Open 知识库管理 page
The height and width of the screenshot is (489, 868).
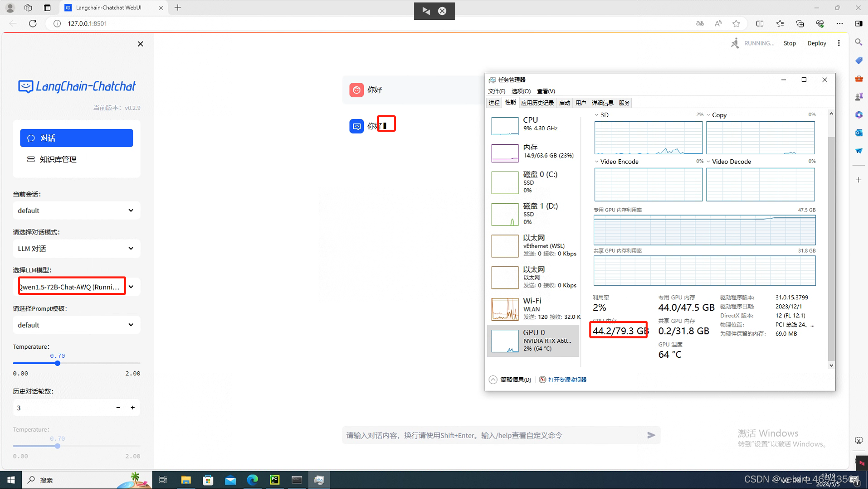click(x=76, y=160)
